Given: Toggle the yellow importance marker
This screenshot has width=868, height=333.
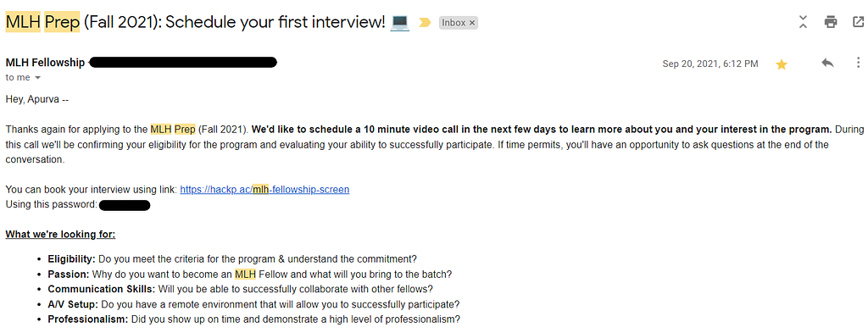Looking at the screenshot, I should (x=425, y=23).
